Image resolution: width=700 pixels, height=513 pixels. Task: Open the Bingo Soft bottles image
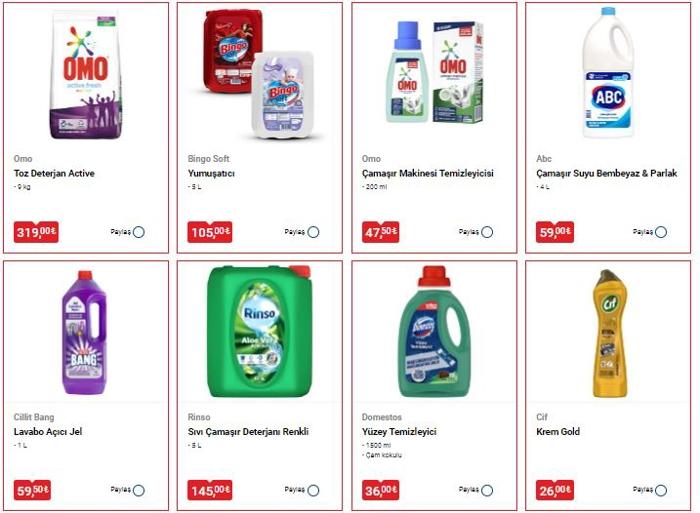tap(259, 74)
